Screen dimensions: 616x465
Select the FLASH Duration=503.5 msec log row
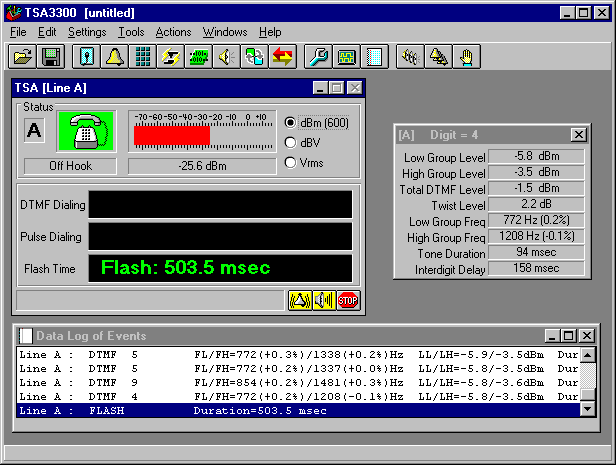point(299,410)
